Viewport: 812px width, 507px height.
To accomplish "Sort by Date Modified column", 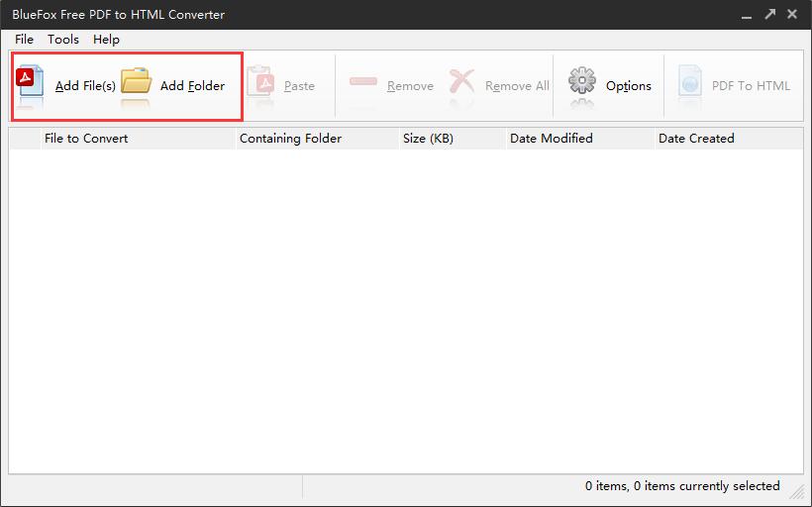I will 580,139.
